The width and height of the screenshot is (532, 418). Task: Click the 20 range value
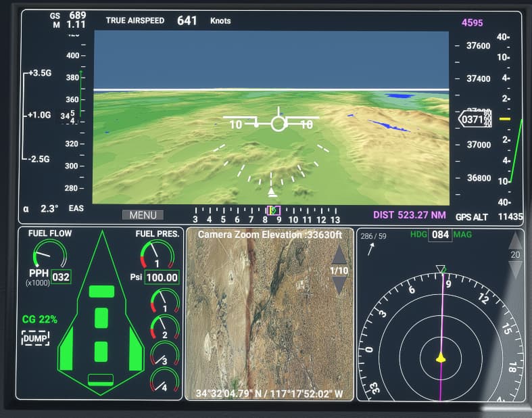[515, 255]
